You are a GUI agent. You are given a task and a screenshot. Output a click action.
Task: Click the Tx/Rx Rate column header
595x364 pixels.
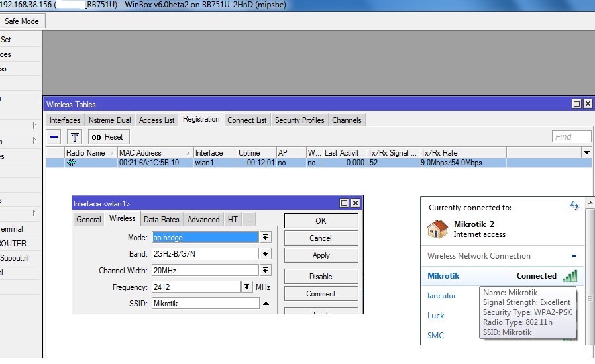(x=462, y=152)
